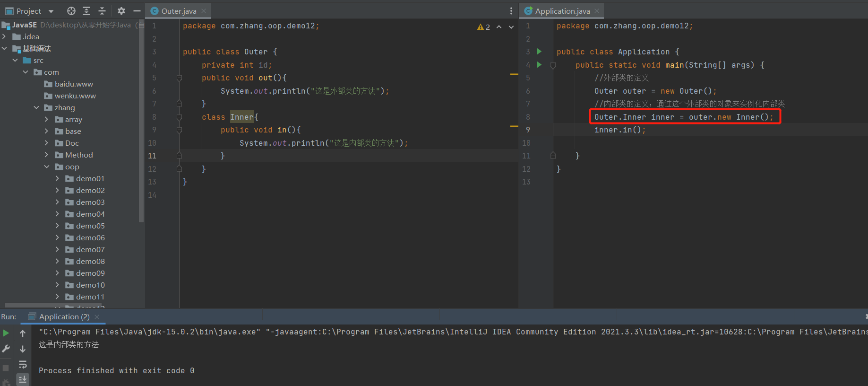This screenshot has width=868, height=386.
Task: Click the Outer.java class file icon
Action: pos(155,11)
